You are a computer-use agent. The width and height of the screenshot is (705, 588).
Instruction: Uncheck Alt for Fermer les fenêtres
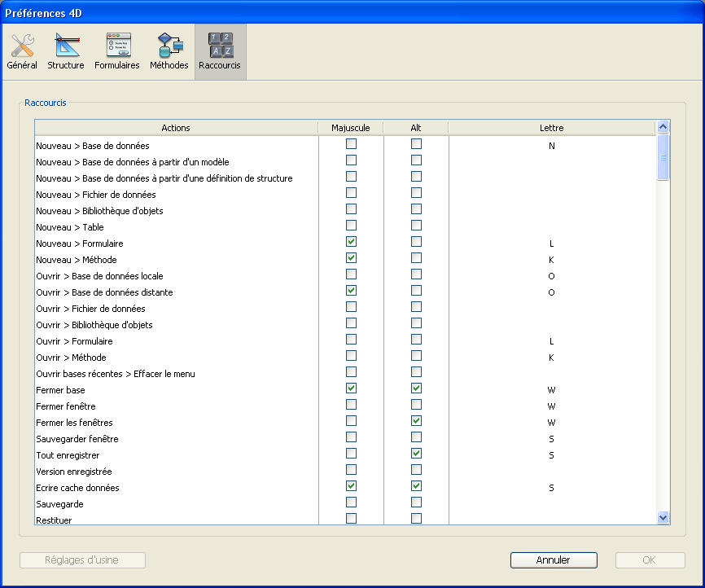pos(416,421)
